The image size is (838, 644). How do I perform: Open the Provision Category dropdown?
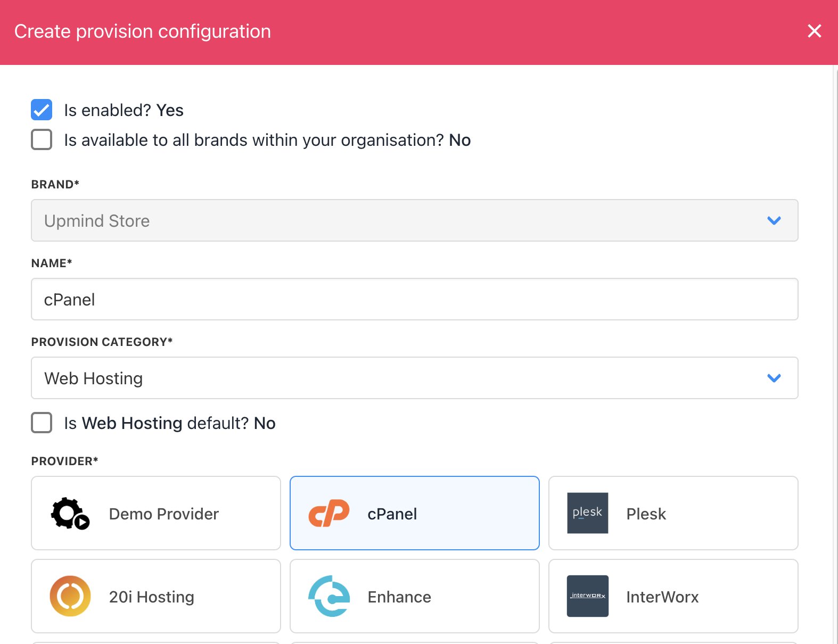414,378
